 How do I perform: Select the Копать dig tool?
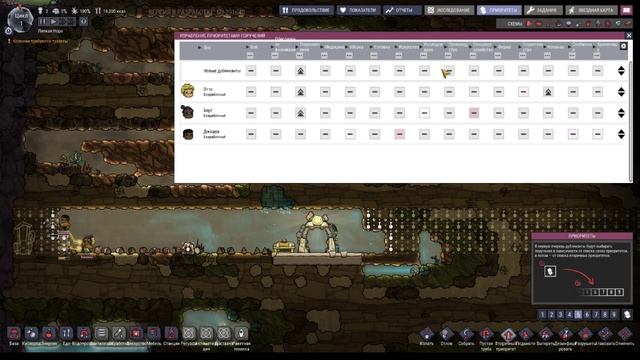pyautogui.click(x=427, y=334)
